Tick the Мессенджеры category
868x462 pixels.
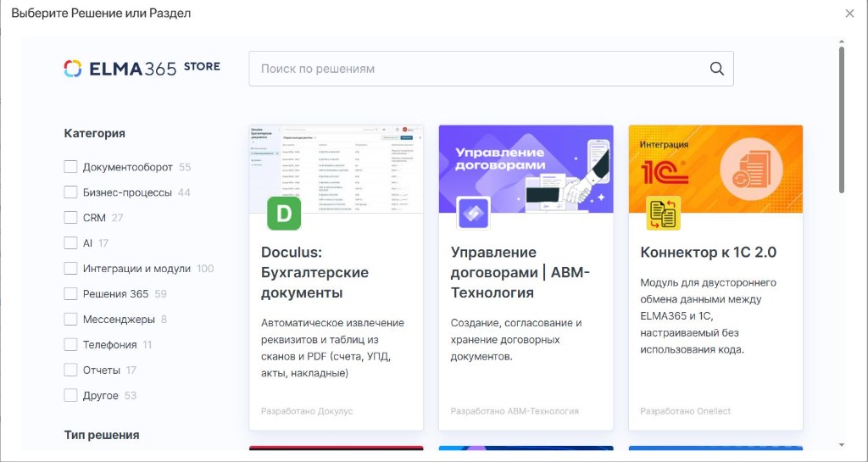[70, 320]
